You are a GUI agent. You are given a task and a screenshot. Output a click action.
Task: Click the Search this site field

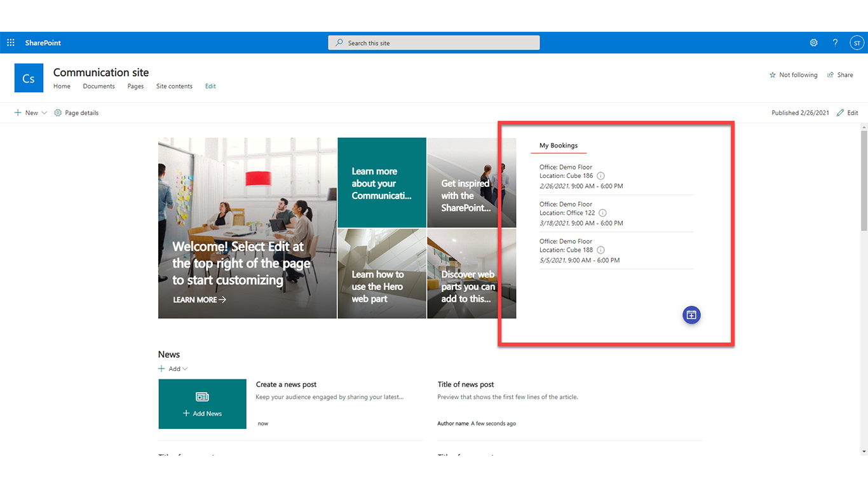[x=434, y=43]
